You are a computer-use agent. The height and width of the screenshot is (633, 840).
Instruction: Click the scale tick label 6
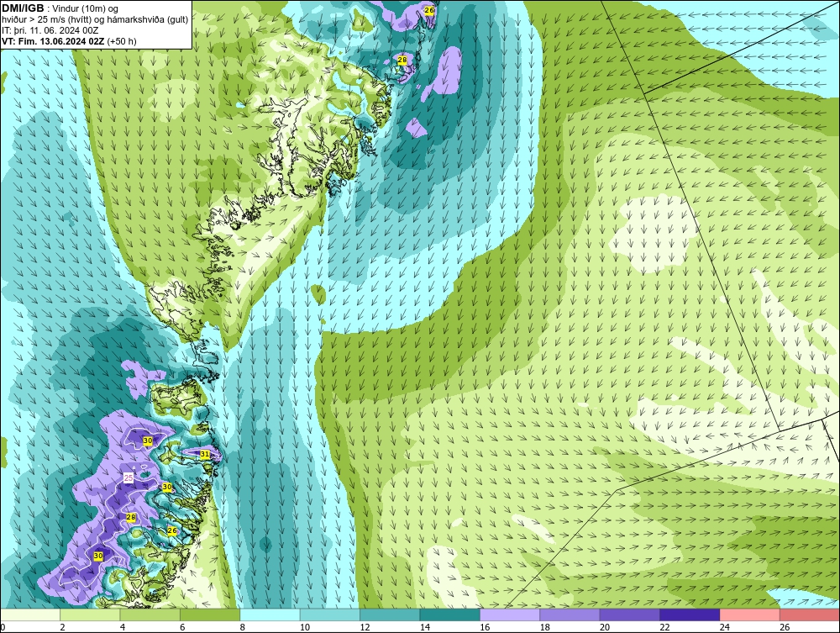pyautogui.click(x=182, y=627)
